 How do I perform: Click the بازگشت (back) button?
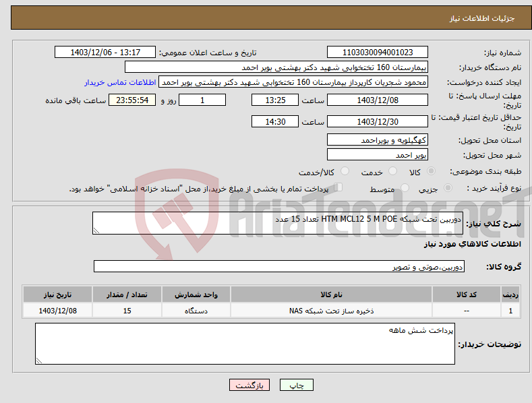coord(249,385)
